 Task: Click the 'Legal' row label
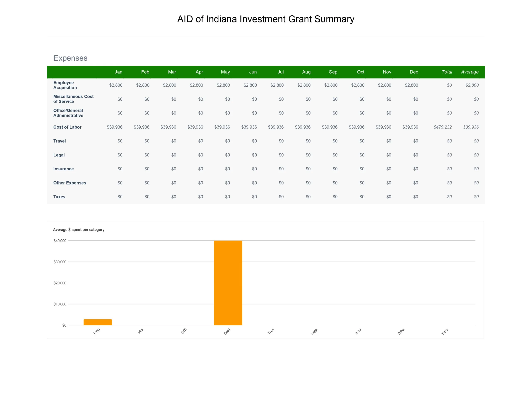pyautogui.click(x=59, y=155)
